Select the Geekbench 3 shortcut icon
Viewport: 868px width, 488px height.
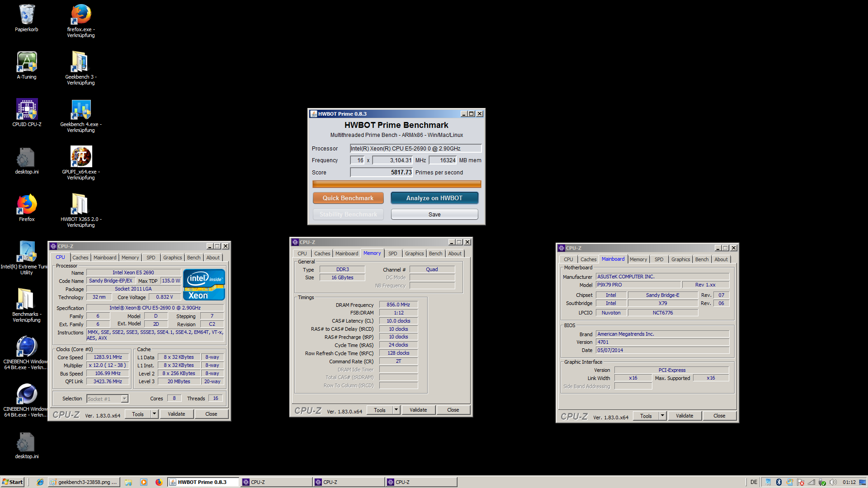tap(80, 62)
